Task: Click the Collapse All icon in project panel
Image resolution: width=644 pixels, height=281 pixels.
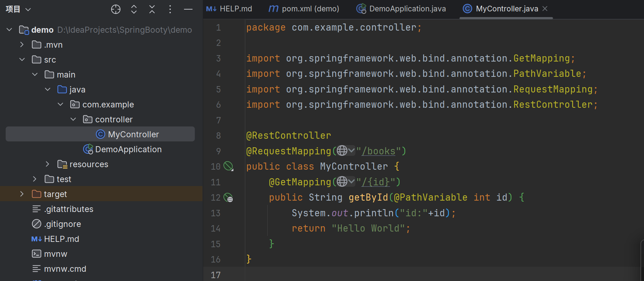Action: (152, 9)
